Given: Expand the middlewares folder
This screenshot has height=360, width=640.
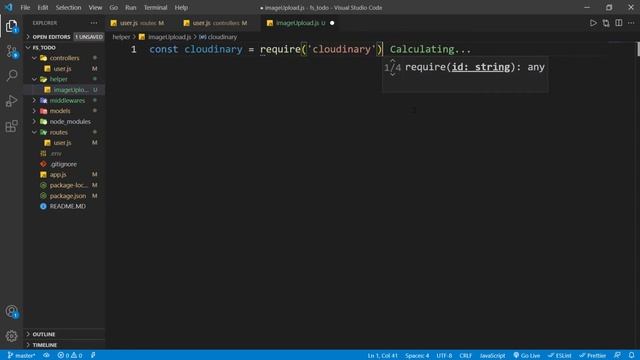Looking at the screenshot, I should point(64,100).
